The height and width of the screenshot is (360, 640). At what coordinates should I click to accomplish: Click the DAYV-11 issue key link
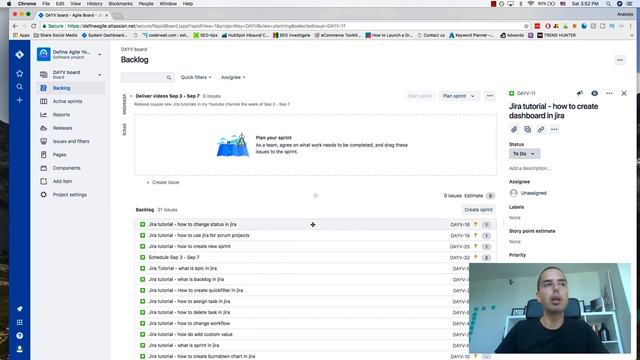coord(526,93)
